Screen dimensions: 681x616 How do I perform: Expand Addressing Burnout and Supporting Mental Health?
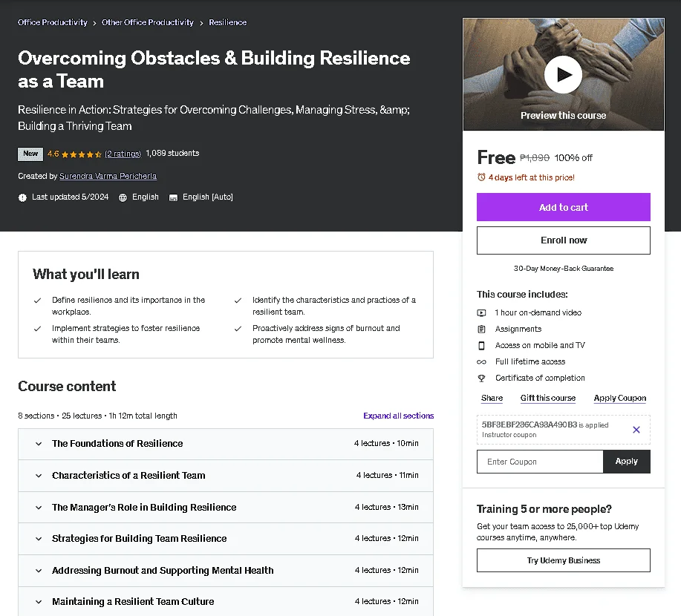pos(226,571)
